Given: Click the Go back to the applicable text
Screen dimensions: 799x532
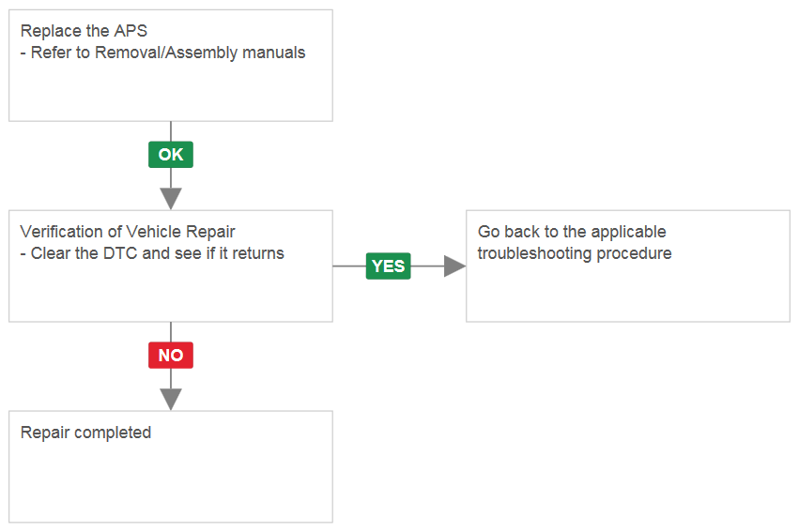Looking at the screenshot, I should coord(572,232).
